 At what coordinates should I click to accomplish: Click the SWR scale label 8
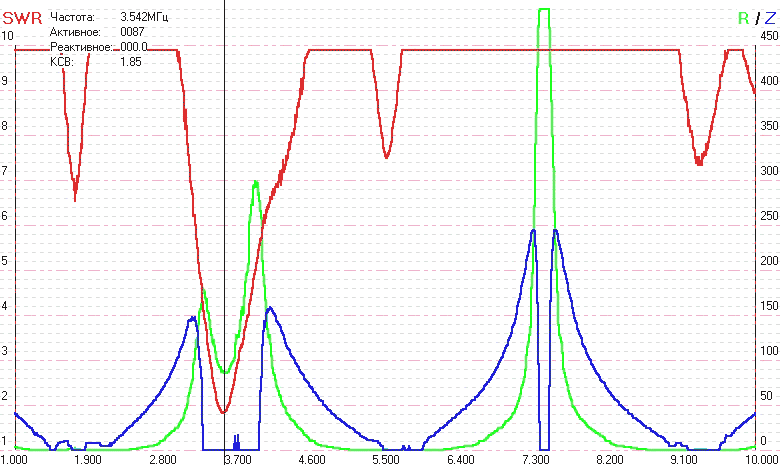coord(4,125)
